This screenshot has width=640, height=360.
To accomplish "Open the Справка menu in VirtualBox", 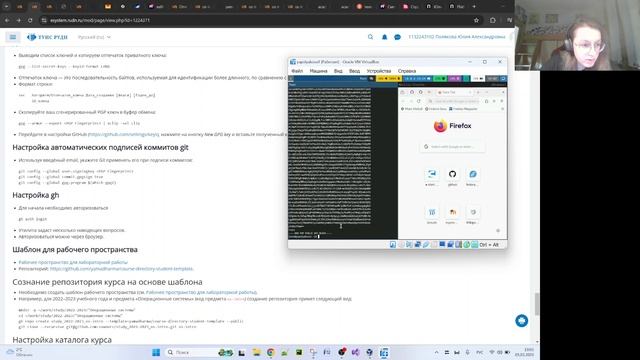I will tap(407, 71).
